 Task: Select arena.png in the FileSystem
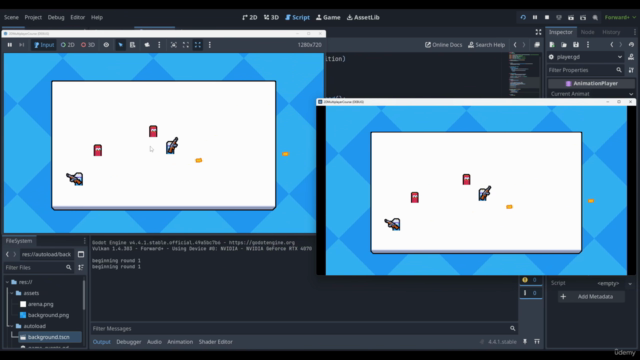(40, 304)
